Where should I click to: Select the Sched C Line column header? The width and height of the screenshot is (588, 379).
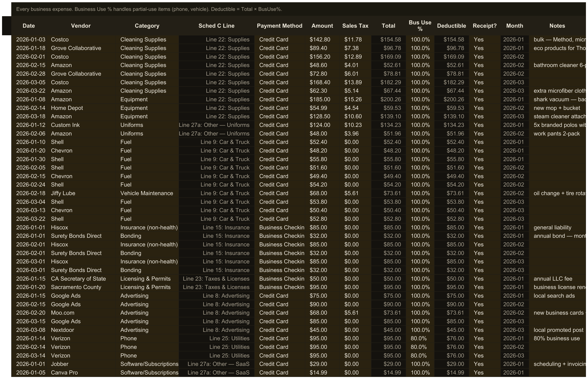(216, 26)
